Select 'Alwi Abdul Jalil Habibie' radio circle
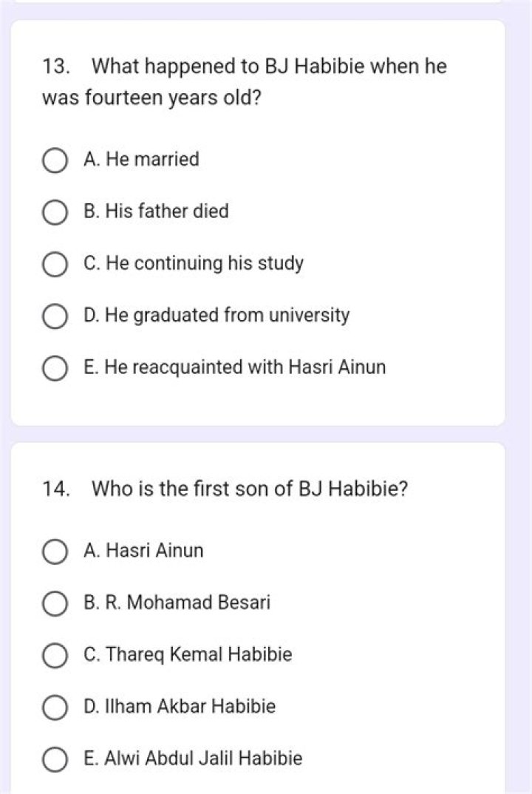532x794 pixels. click(55, 759)
